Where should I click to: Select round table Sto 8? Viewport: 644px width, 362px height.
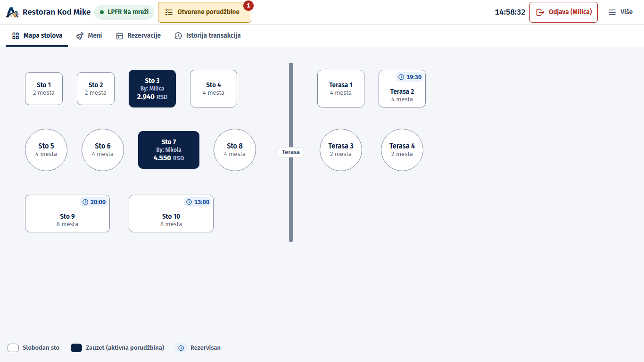coord(235,150)
